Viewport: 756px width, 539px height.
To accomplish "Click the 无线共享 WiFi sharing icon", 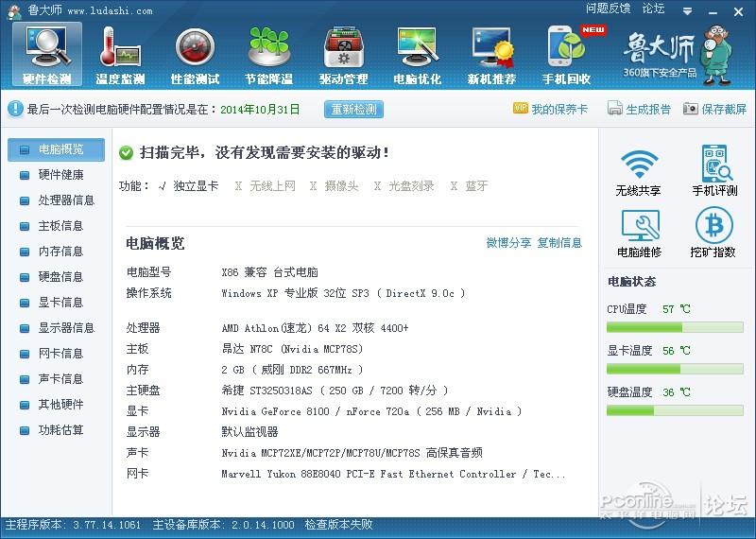I will (639, 171).
